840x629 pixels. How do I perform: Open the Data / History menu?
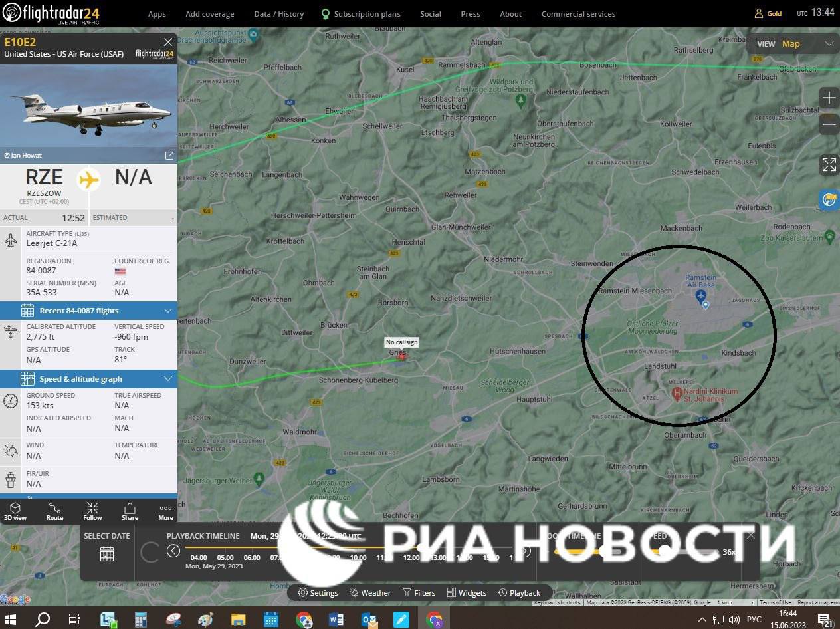(x=278, y=14)
